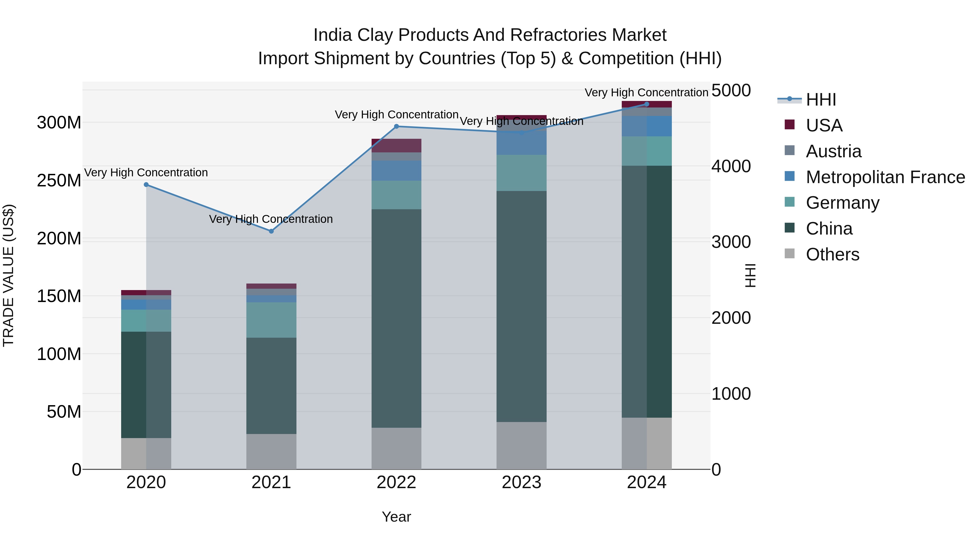Image resolution: width=980 pixels, height=551 pixels.
Task: Click the China segment of the 2023 bar
Action: coord(522,306)
